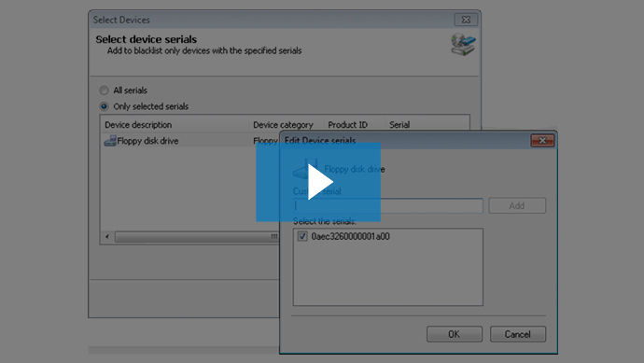Click the horizontal scrollbar left arrow
This screenshot has width=644, height=363.
[107, 236]
